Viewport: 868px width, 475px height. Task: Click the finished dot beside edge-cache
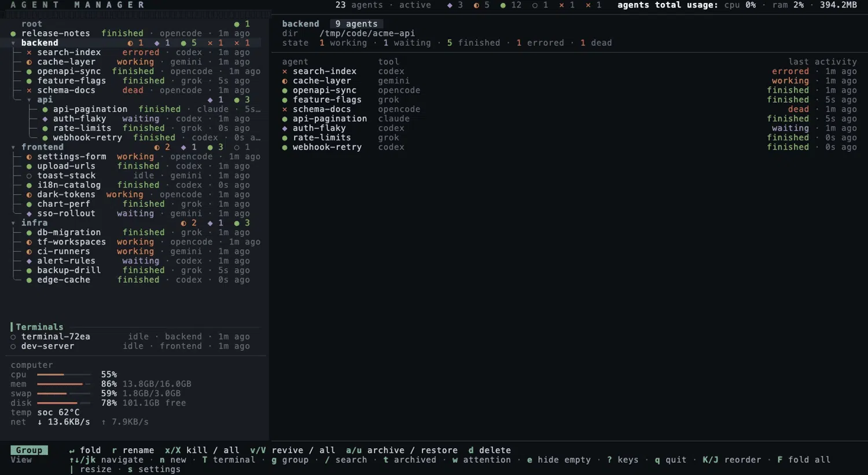pos(29,280)
